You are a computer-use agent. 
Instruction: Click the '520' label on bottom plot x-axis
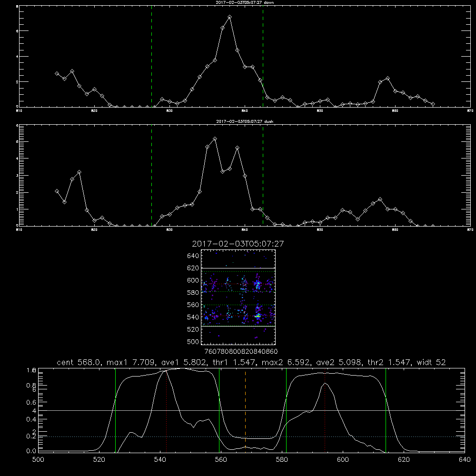[x=99, y=459]
